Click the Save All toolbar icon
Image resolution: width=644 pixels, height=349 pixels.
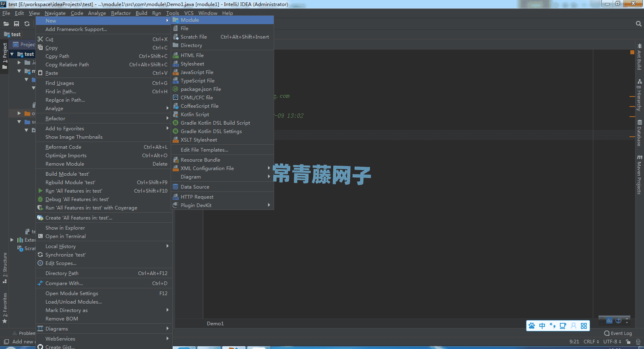[x=17, y=24]
